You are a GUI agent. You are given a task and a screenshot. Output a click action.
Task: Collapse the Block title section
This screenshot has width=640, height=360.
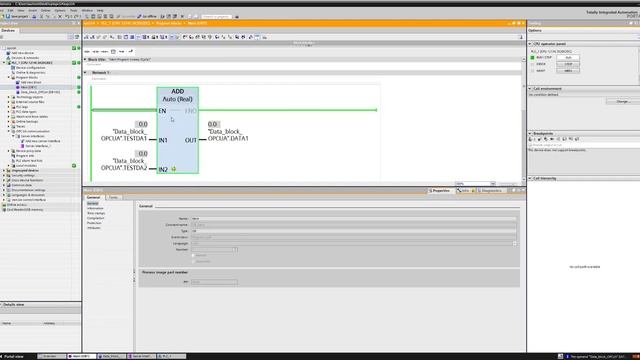pyautogui.click(x=85, y=60)
